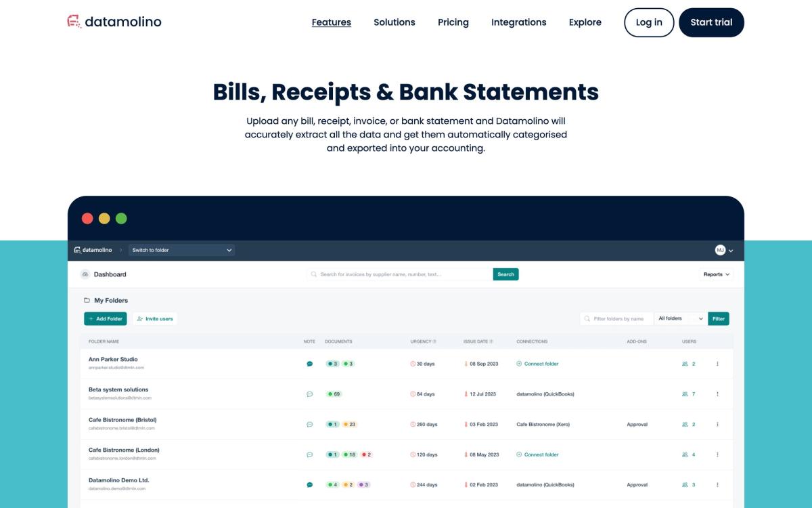Go to the Pricing page

[453, 22]
